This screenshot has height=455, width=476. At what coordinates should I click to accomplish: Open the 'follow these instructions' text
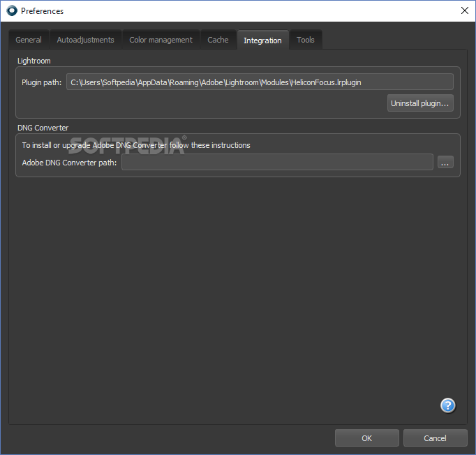210,145
